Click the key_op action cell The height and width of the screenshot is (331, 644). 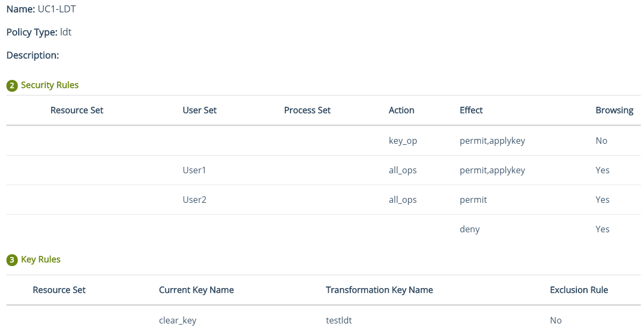tap(403, 141)
